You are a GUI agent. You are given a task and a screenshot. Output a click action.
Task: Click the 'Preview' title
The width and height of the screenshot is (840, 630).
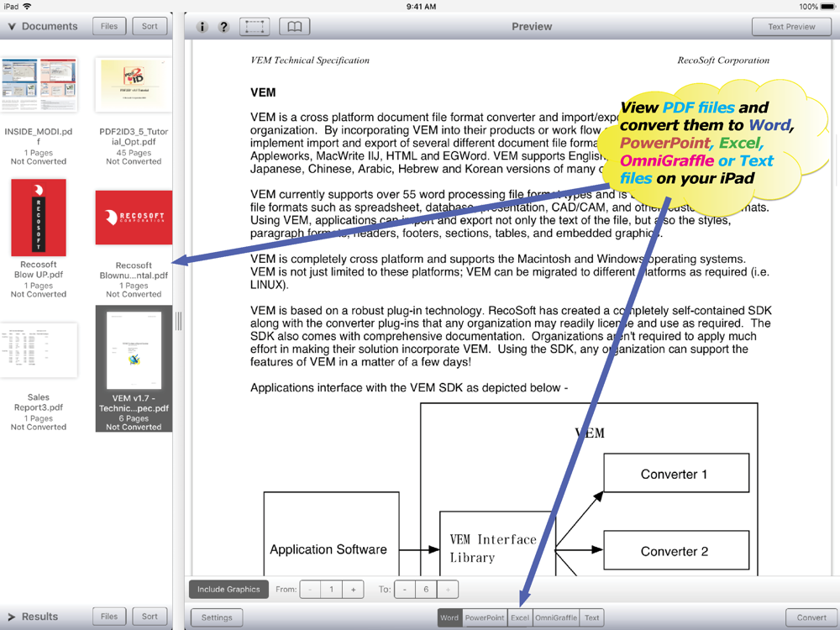[532, 26]
